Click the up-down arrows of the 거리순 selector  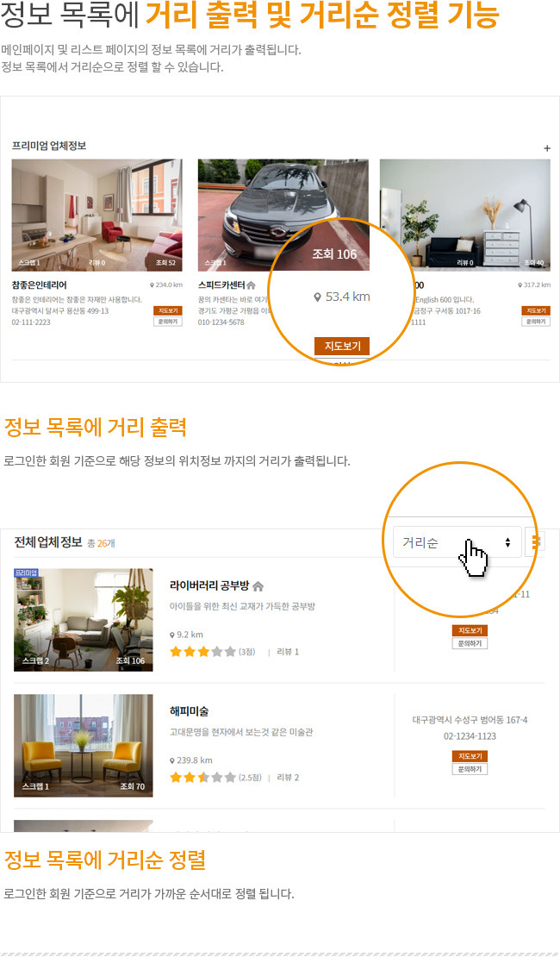tap(507, 542)
